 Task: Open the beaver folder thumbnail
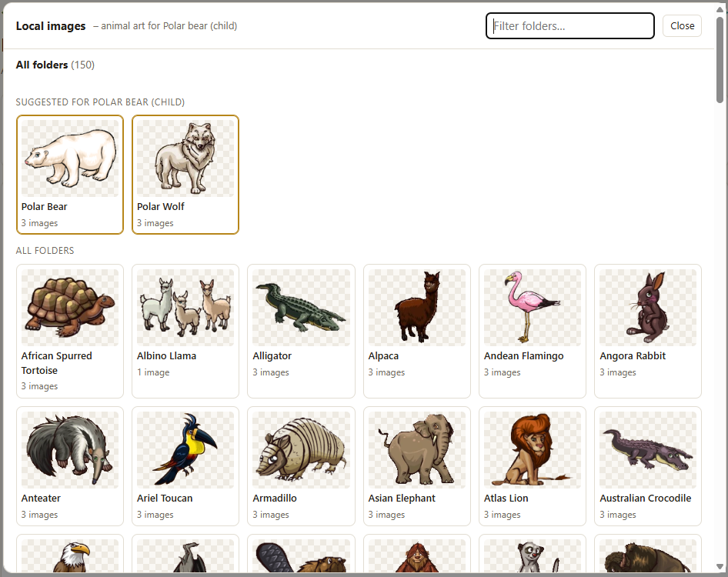tap(301, 555)
